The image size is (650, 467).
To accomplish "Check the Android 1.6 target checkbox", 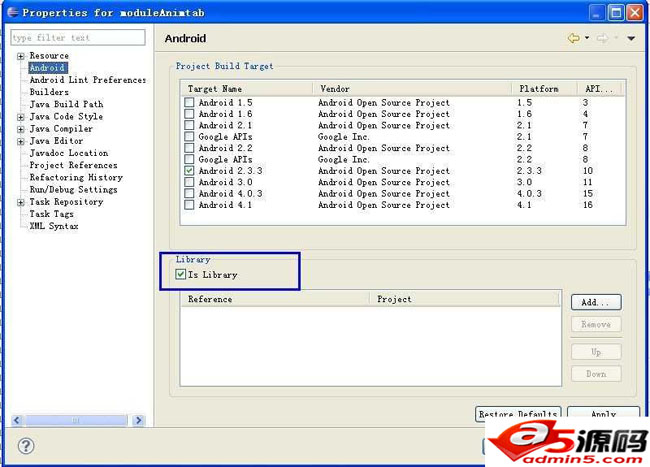I will [189, 114].
